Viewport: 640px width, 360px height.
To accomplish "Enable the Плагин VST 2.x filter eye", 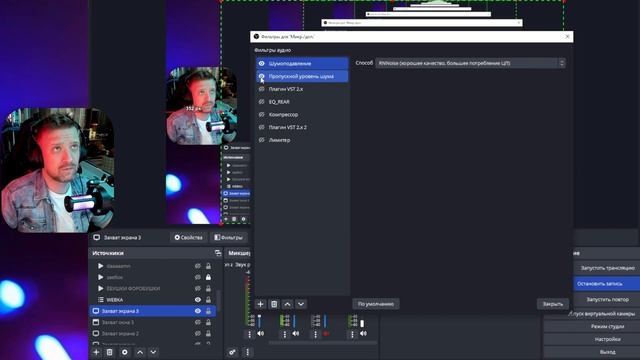I will click(262, 89).
